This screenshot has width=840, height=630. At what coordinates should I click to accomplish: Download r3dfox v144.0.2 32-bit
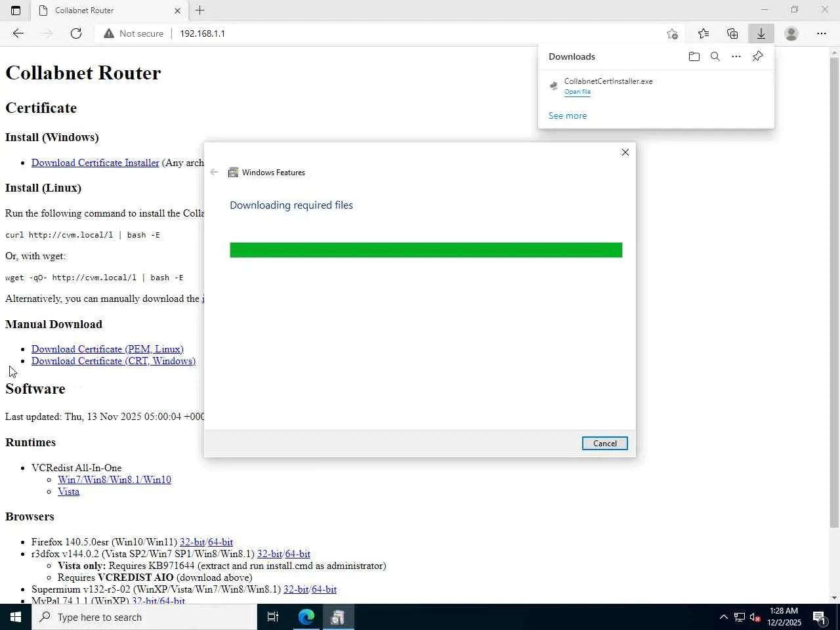(270, 554)
